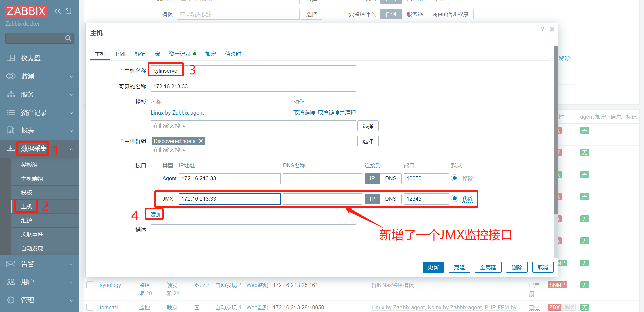Focus the JMX port field 12345
The height and width of the screenshot is (312, 644).
426,199
